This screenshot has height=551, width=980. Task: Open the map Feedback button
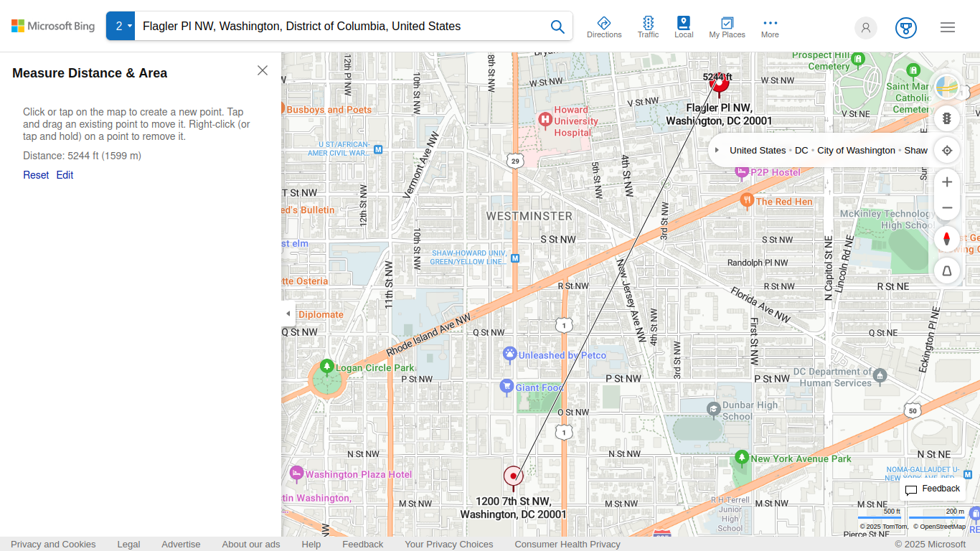point(933,489)
